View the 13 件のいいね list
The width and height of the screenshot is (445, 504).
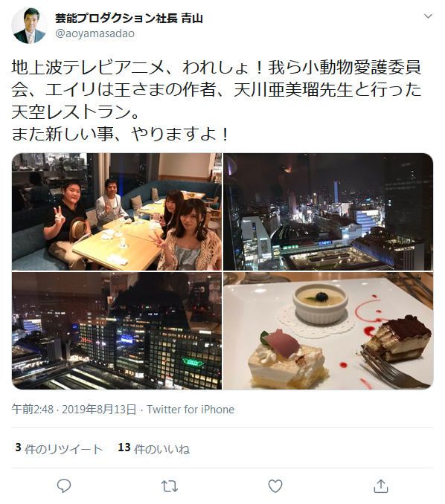(154, 449)
